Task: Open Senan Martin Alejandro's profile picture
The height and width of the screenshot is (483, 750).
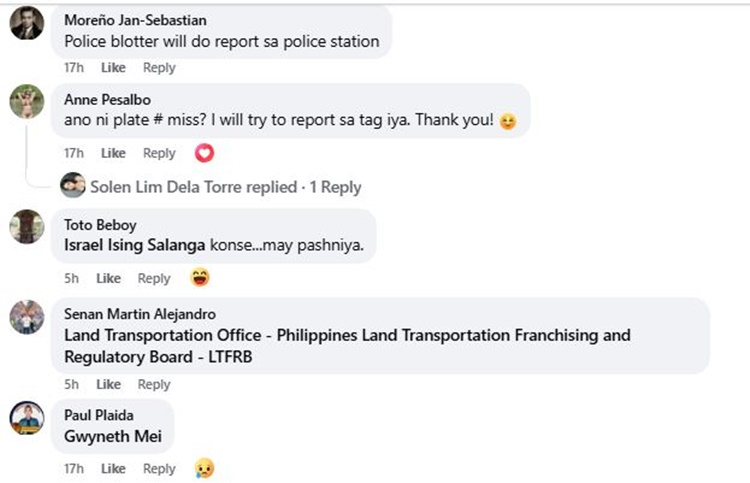Action: tap(27, 317)
